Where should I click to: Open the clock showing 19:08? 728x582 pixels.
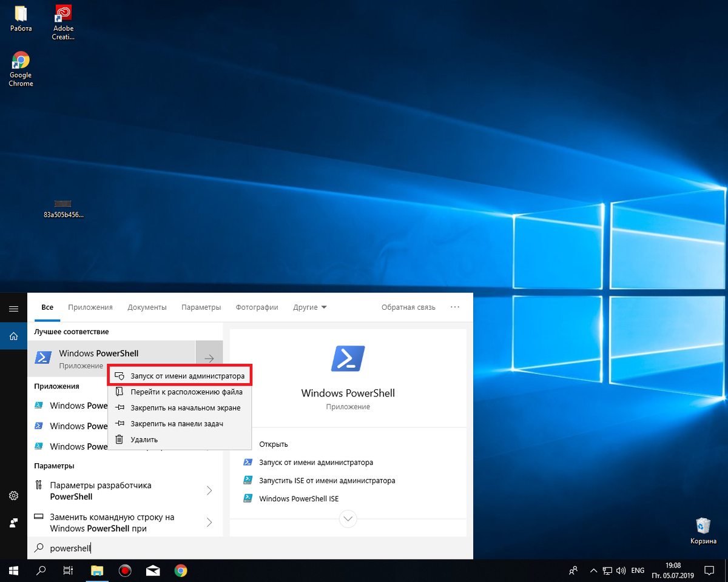click(673, 570)
